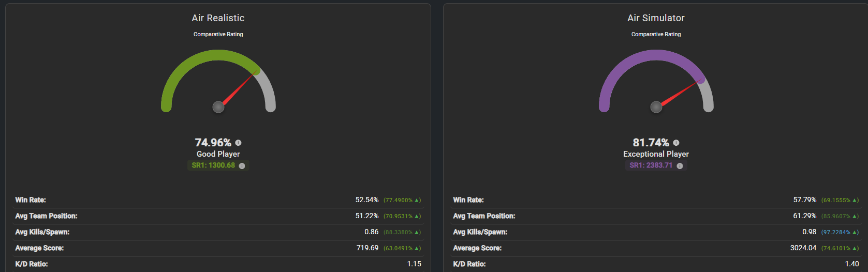
Task: Click info icon beside 74.96% rating
Action: click(238, 143)
